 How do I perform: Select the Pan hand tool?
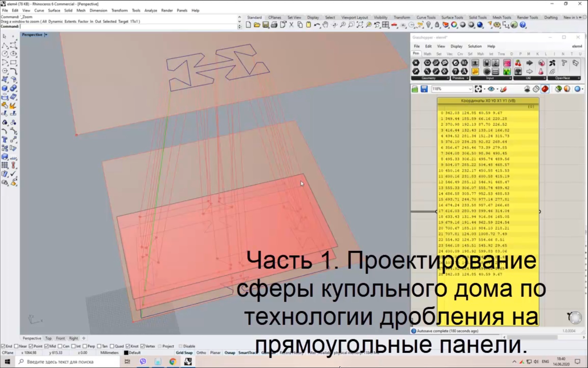[326, 25]
